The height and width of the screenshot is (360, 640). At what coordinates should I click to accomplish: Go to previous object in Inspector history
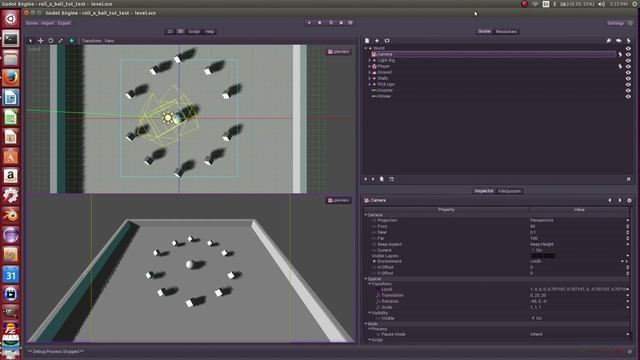point(610,200)
